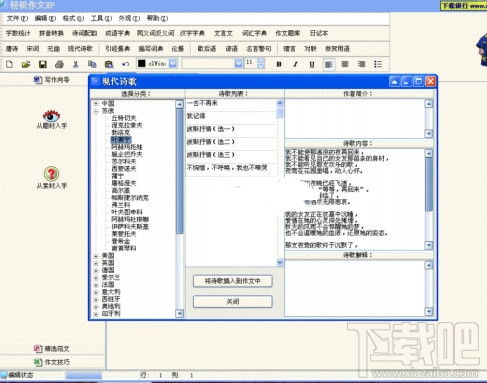Print the document with the printer icon

[59, 64]
